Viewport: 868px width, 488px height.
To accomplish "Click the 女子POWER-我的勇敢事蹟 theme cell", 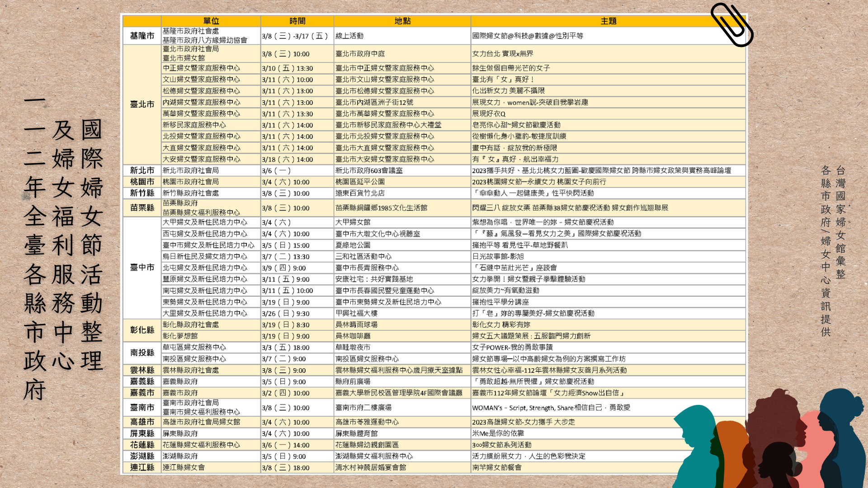I will pos(512,347).
